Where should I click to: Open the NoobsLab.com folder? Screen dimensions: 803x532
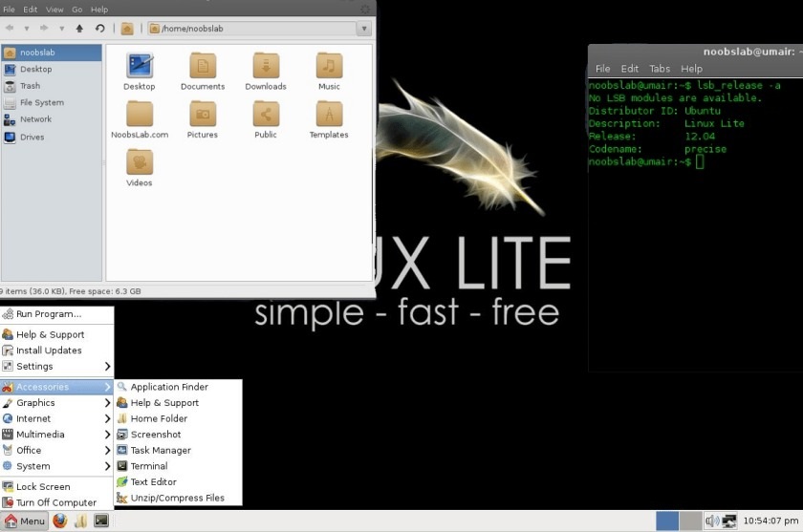140,119
